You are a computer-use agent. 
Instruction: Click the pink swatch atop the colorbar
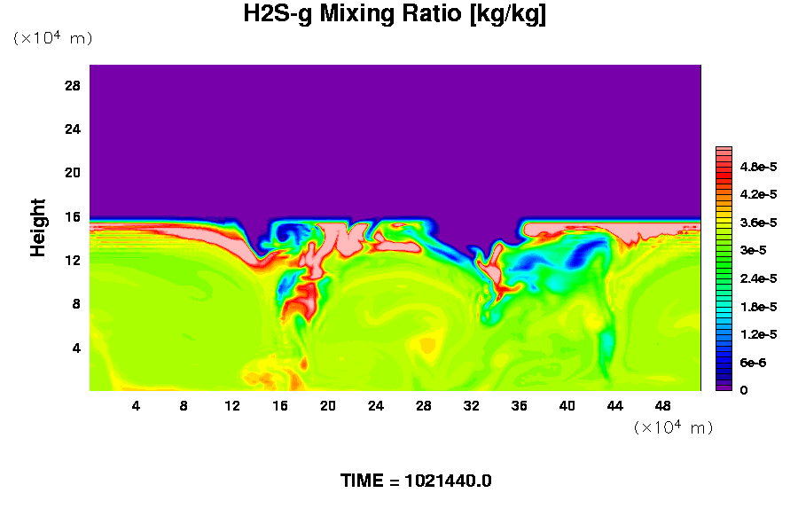click(x=724, y=152)
